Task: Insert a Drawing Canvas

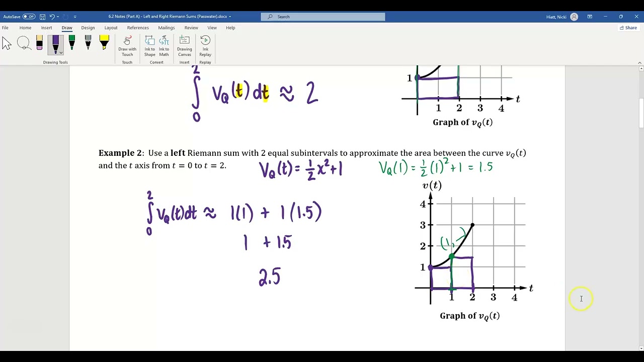Action: click(x=185, y=46)
